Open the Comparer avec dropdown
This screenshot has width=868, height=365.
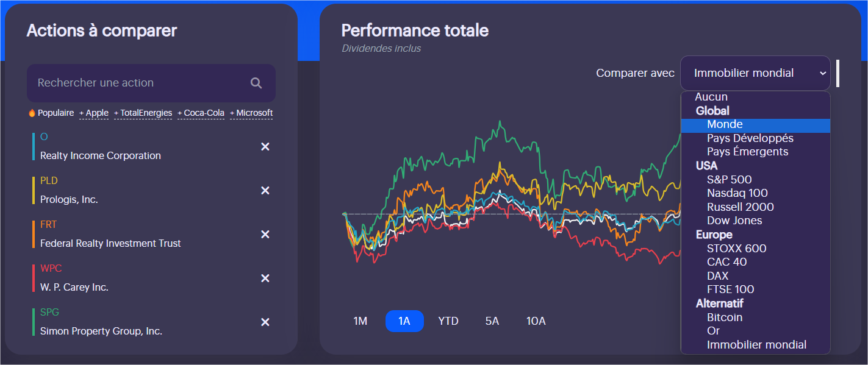coord(755,73)
